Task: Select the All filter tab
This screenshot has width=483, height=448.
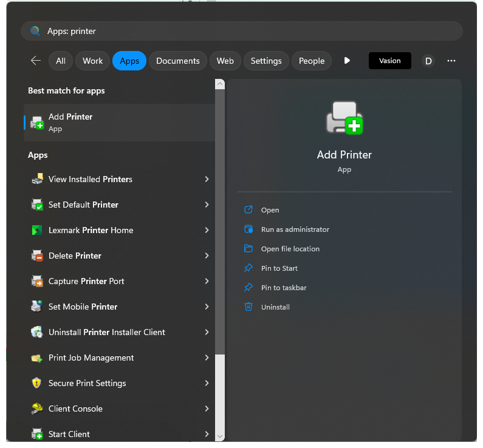Action: [x=61, y=61]
